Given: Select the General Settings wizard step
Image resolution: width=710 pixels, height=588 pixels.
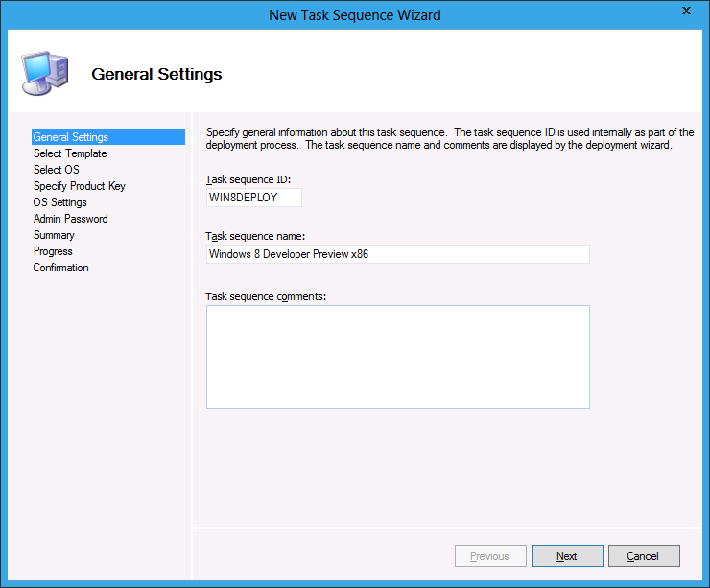Looking at the screenshot, I should (x=71, y=137).
